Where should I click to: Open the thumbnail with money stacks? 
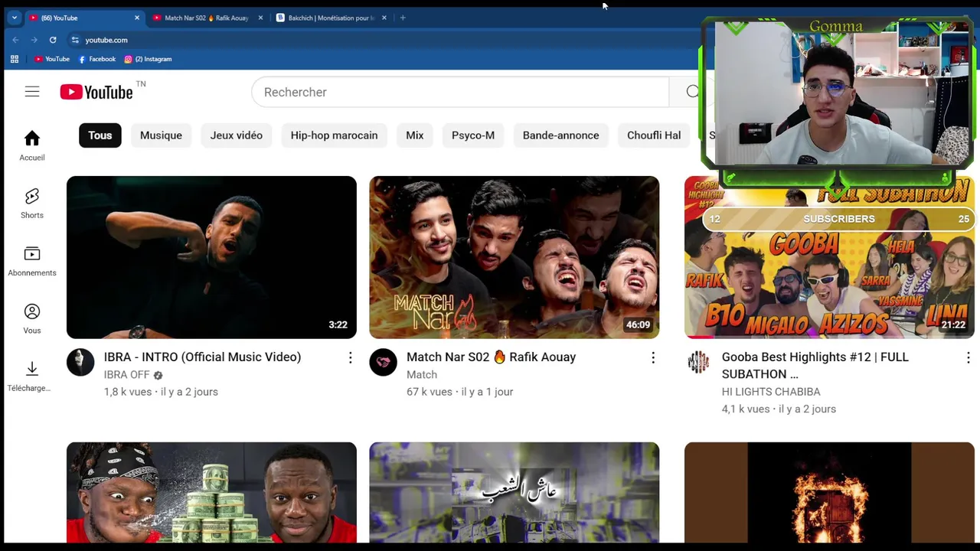211,492
